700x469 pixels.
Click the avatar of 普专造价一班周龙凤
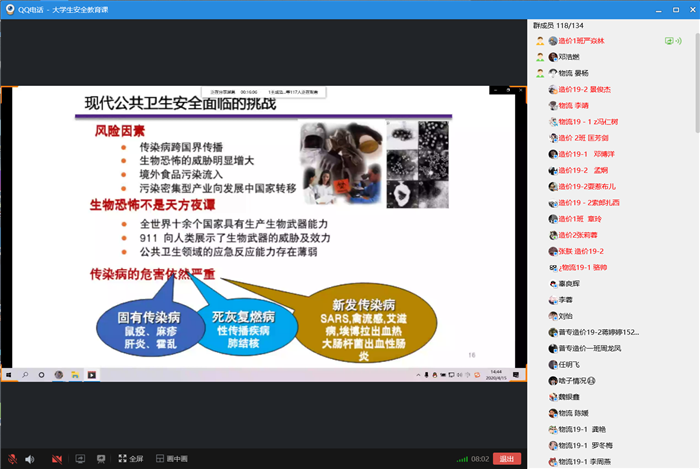pos(553,349)
